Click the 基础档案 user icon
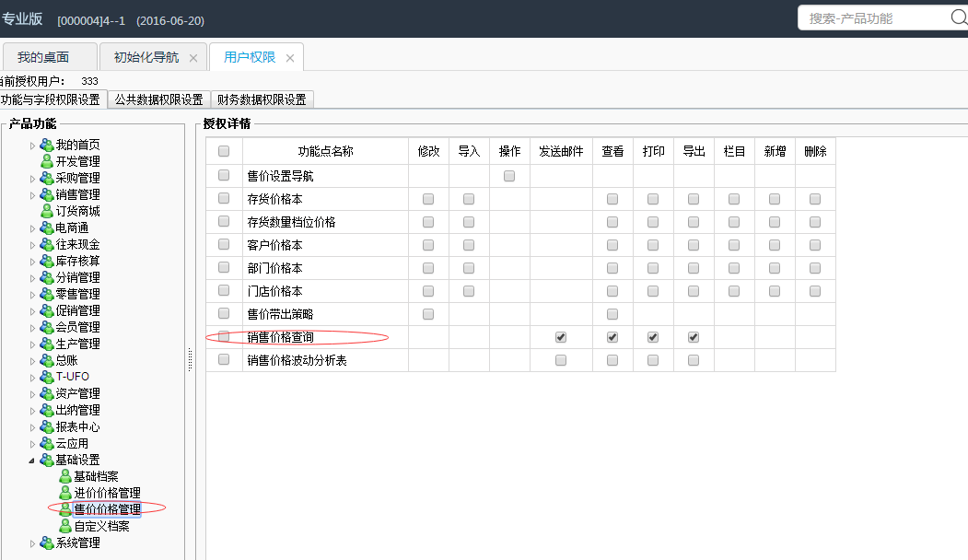Viewport: 968px width, 560px height. (65, 477)
